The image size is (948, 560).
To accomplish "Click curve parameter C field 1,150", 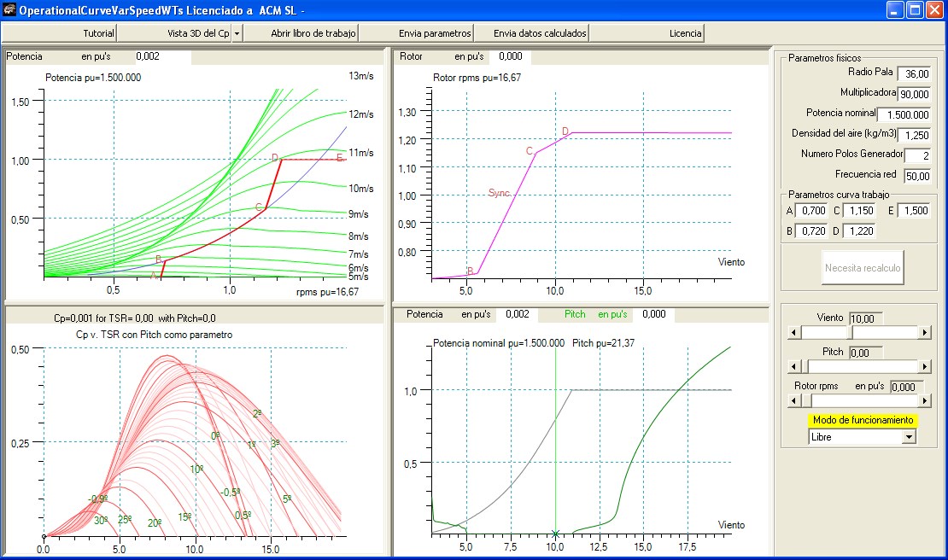I will pyautogui.click(x=859, y=211).
